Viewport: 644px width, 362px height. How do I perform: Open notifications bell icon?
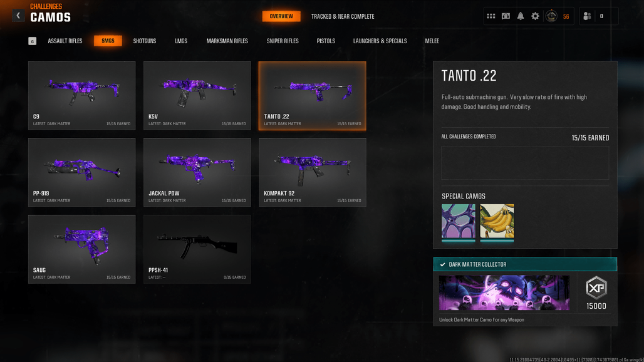[x=521, y=16]
